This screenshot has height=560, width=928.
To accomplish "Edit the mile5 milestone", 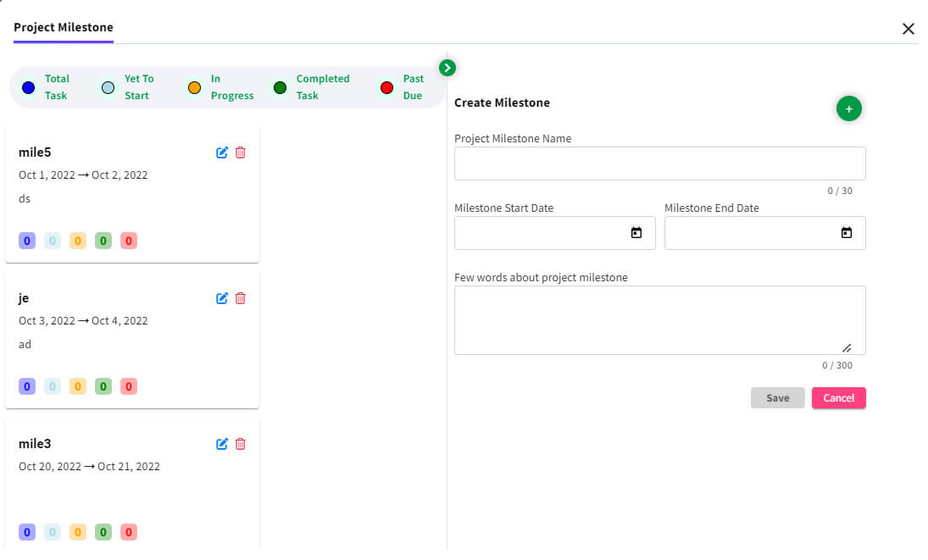I will [x=221, y=152].
